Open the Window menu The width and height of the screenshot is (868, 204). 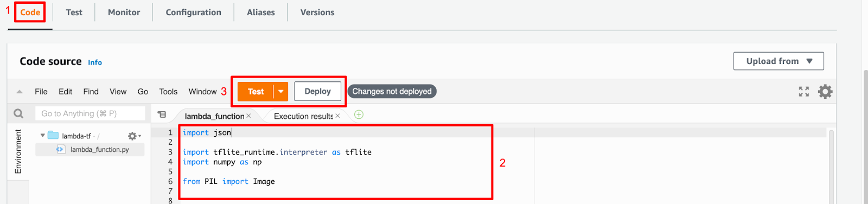202,92
